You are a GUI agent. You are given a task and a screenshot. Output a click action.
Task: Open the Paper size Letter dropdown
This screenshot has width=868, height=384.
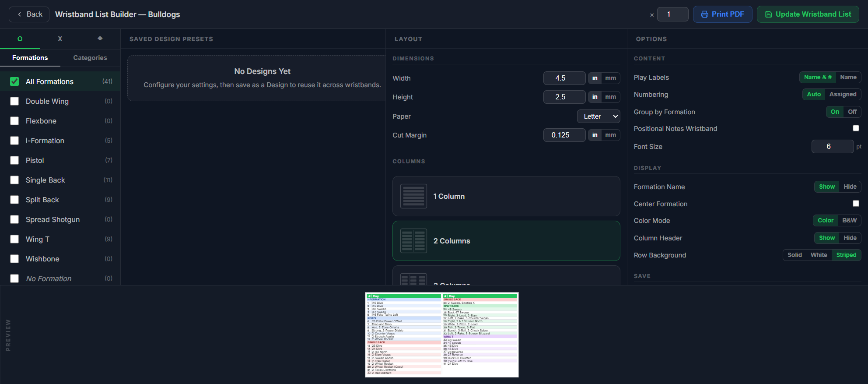coord(598,116)
